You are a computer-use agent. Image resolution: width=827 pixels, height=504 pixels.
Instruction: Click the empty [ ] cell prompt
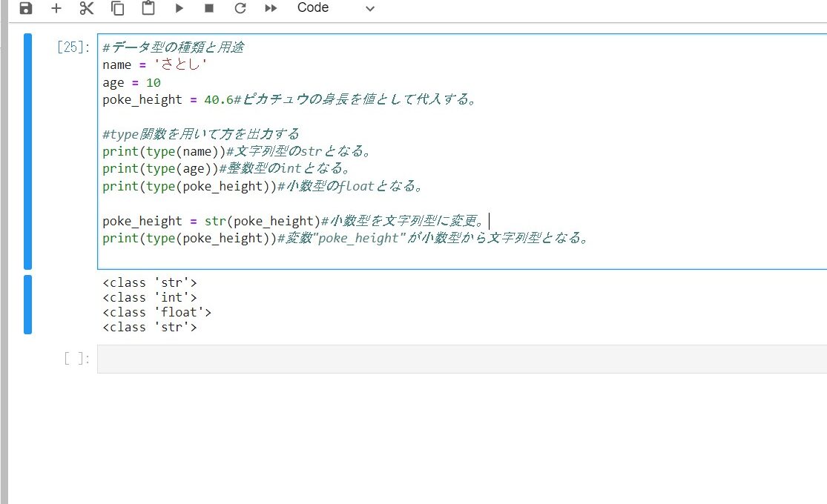pyautogui.click(x=76, y=359)
